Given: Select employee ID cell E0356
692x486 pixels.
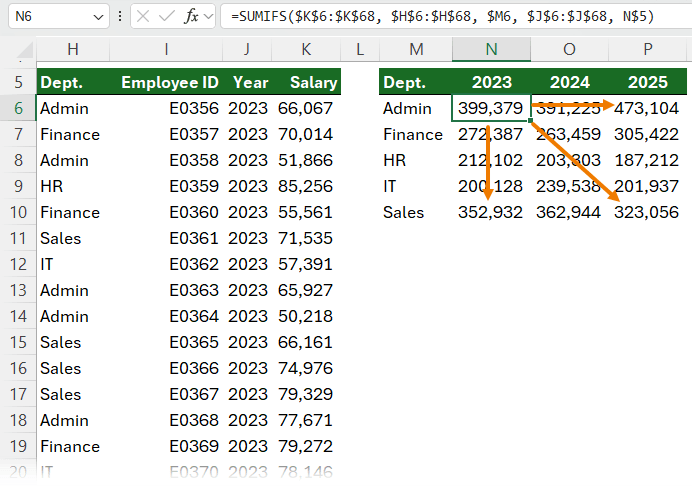Looking at the screenshot, I should point(166,108).
